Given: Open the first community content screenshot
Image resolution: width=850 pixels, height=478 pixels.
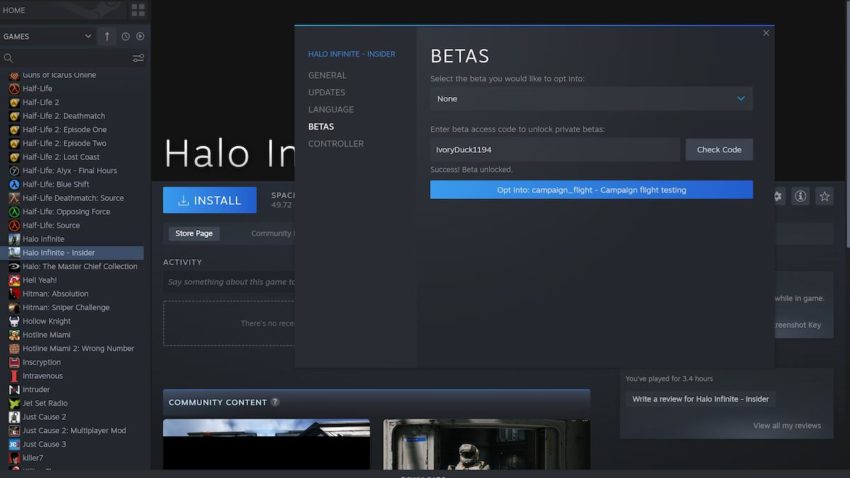Looking at the screenshot, I should click(x=266, y=444).
